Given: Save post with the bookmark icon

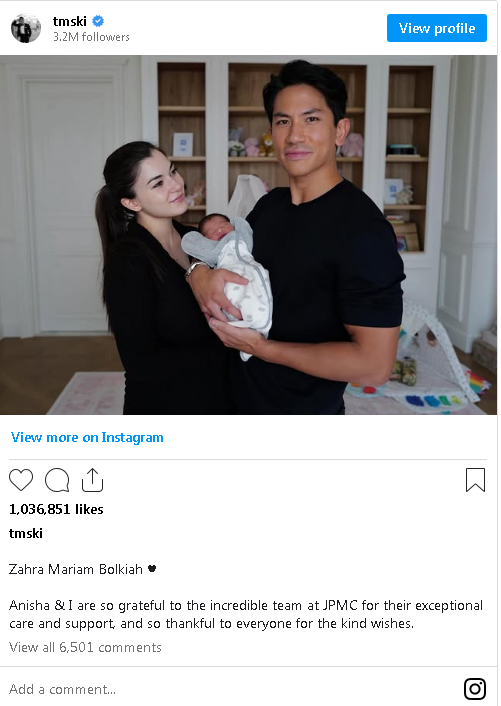Looking at the screenshot, I should point(475,480).
